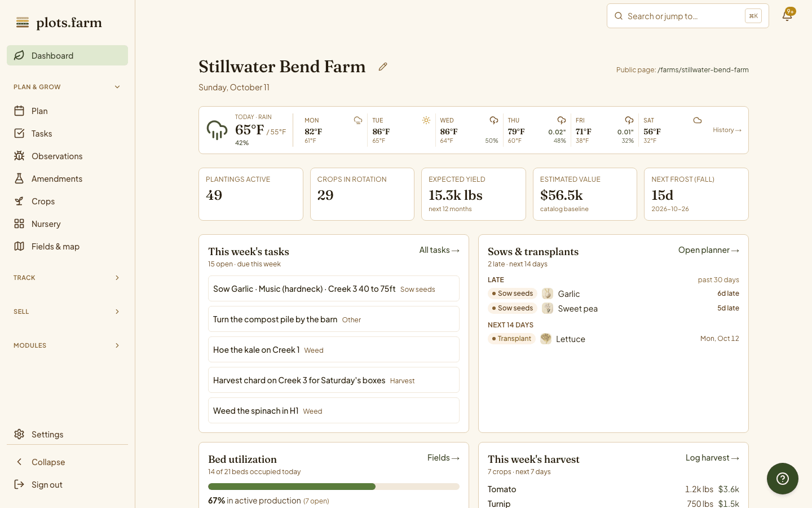The width and height of the screenshot is (812, 508).
Task: Click the Amendments flask icon
Action: pyautogui.click(x=19, y=178)
